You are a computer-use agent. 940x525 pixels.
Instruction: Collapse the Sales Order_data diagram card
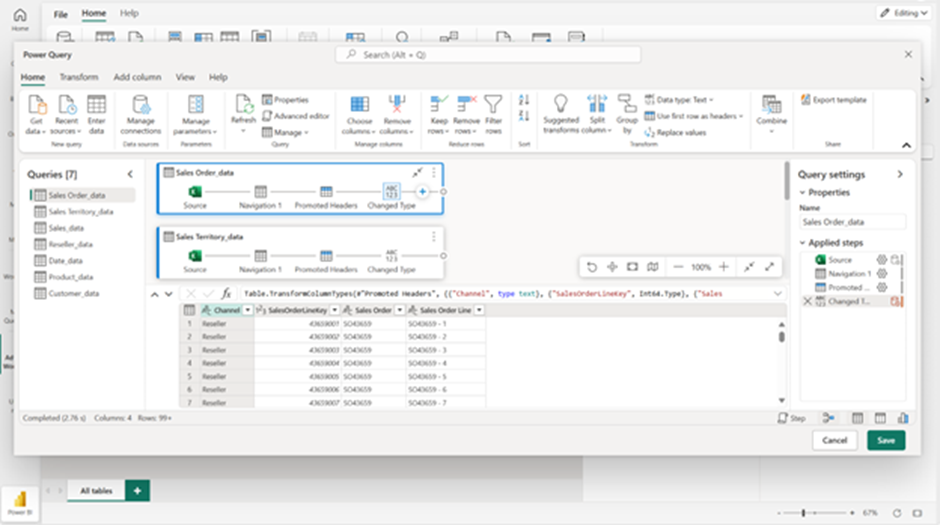click(417, 173)
